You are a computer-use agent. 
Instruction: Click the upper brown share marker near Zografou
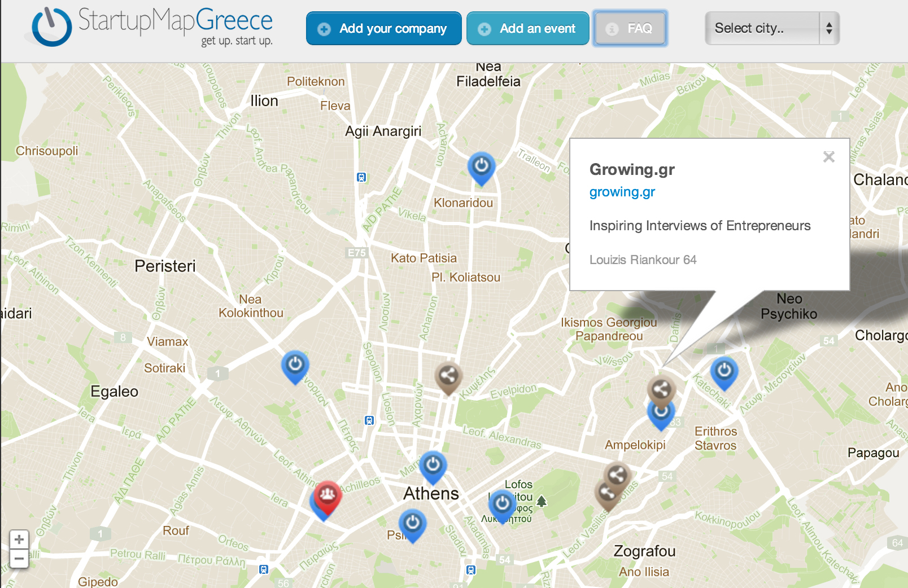(x=617, y=475)
